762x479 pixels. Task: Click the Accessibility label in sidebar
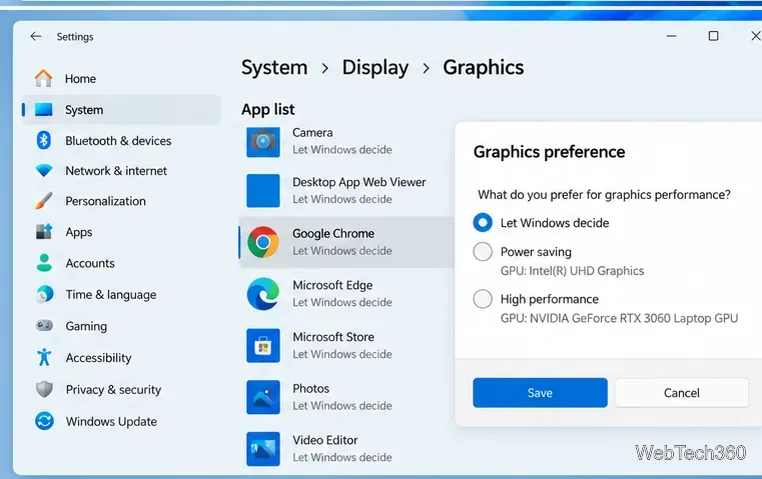click(x=98, y=358)
